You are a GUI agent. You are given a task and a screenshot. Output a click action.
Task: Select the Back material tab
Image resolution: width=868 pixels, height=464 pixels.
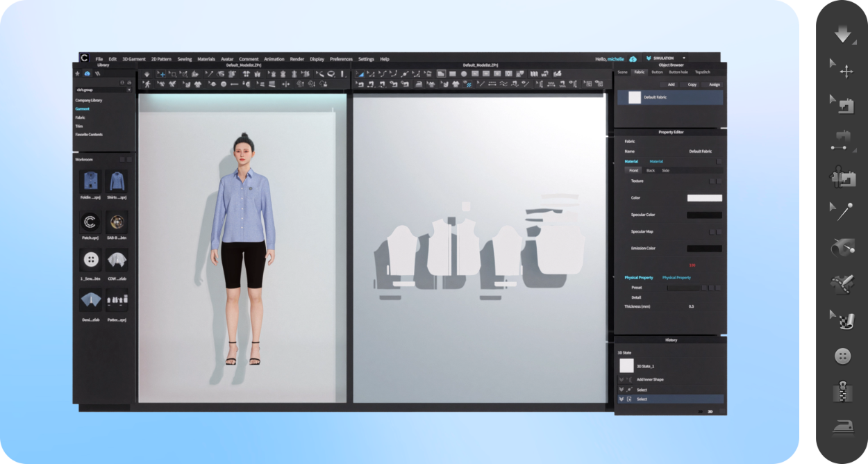click(651, 170)
